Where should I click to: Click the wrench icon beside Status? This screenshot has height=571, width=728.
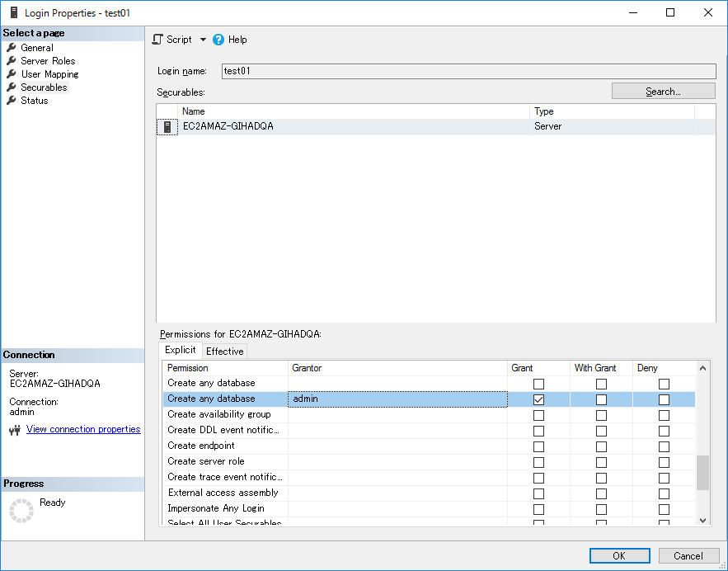pos(12,101)
